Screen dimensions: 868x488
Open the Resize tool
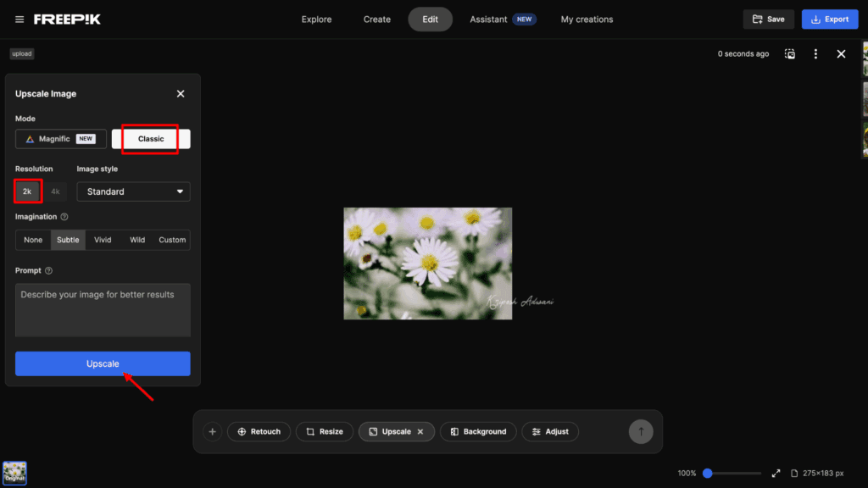pyautogui.click(x=325, y=432)
